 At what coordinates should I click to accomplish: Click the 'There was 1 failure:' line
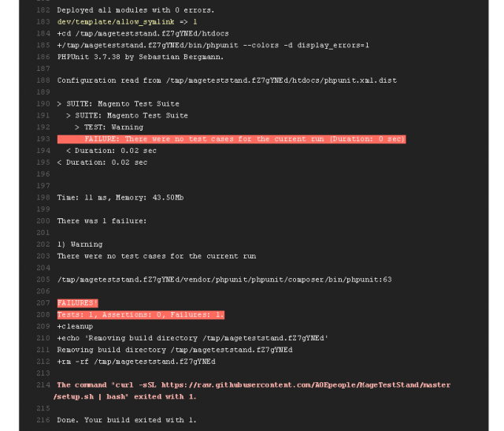click(102, 221)
